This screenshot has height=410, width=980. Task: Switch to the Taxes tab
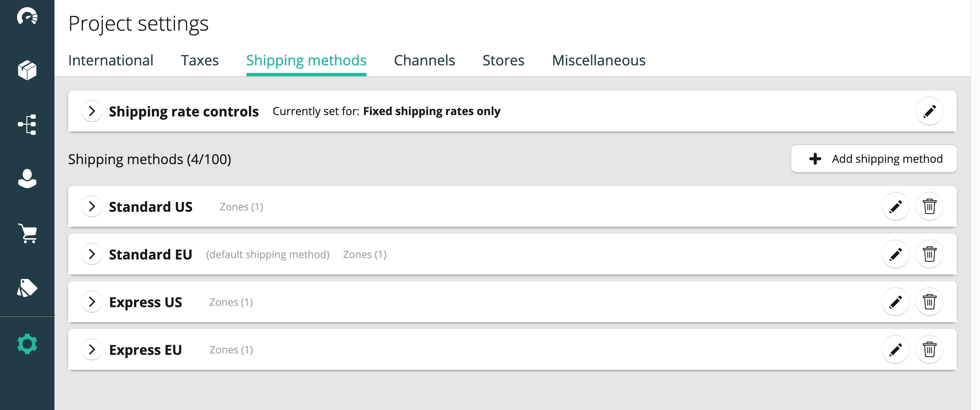[200, 61]
